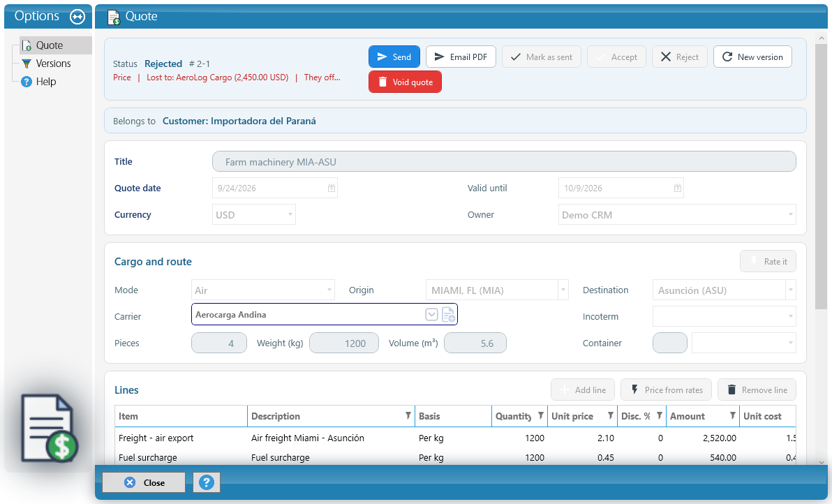Viewport: 832px width, 504px height.
Task: Create a New version of the quote
Action: tap(752, 57)
